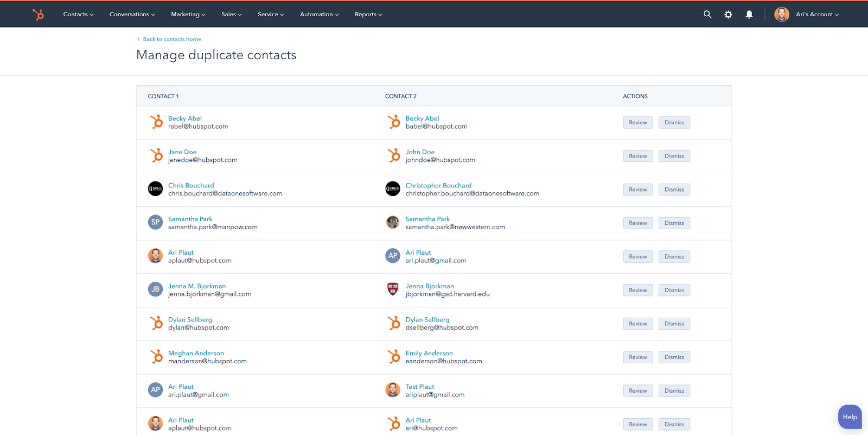Viewport: 868px width, 435px height.
Task: Click the JB initials avatar
Action: click(156, 289)
